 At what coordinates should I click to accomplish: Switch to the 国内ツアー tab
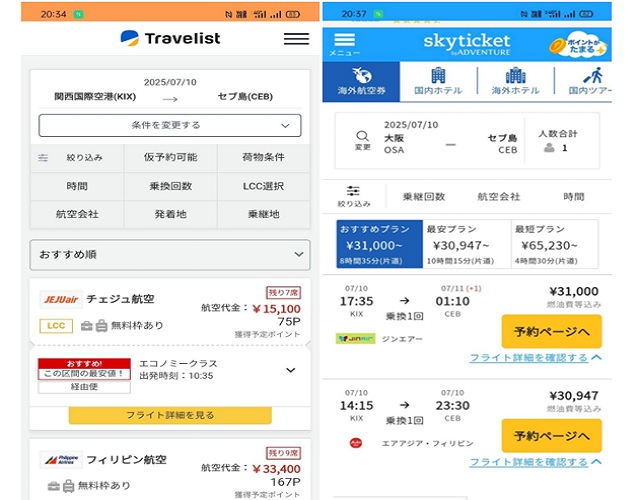coord(590,82)
